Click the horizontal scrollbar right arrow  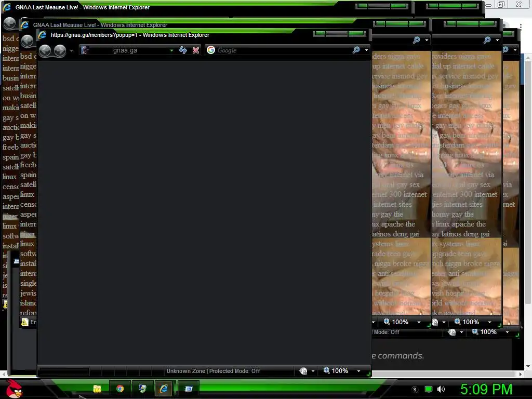point(521,374)
